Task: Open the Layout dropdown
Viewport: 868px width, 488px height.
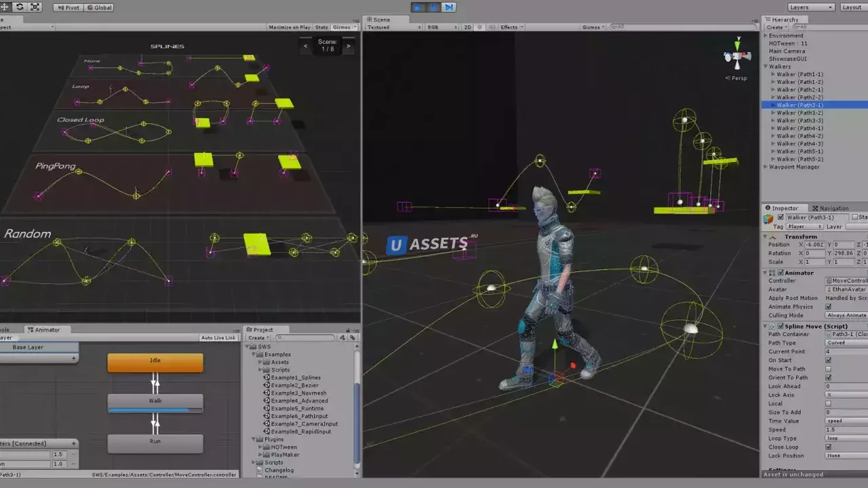Action: pyautogui.click(x=853, y=7)
